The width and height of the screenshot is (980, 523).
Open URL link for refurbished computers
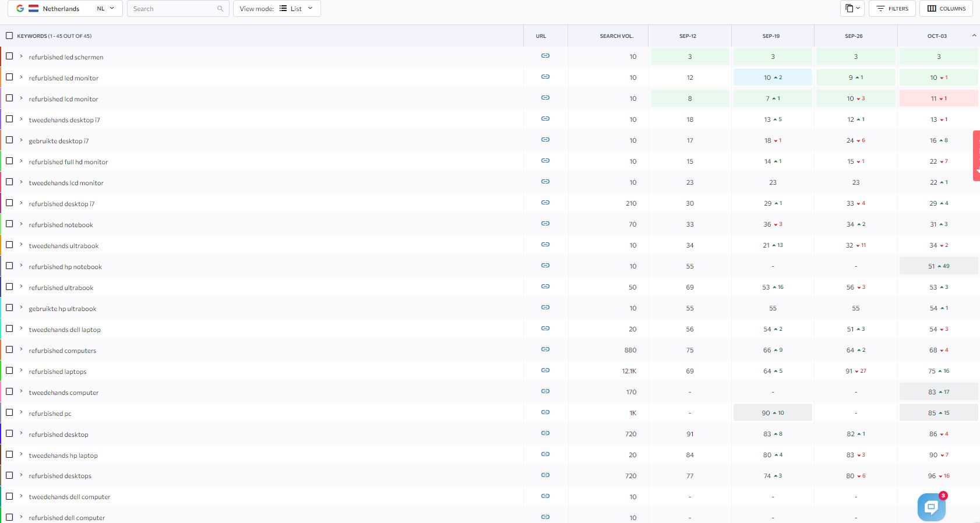tap(545, 349)
